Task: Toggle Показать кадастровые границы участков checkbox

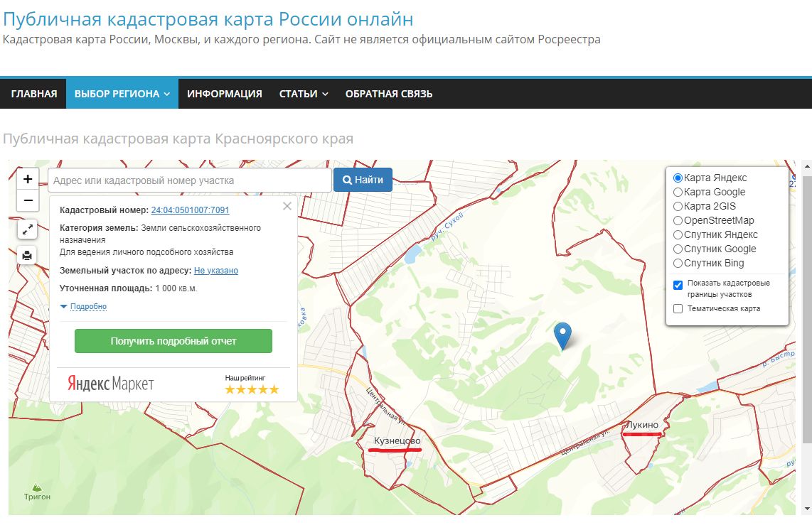Action: coord(678,285)
